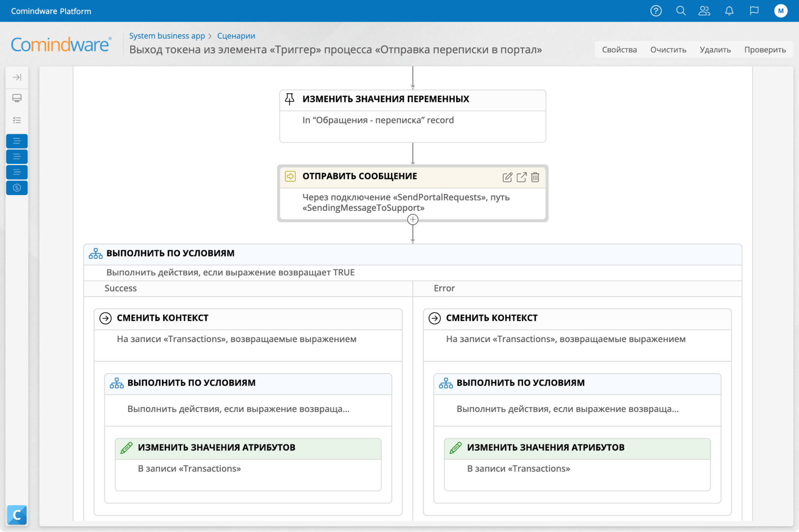Add step via plus circle below Отправить сообщение
The height and width of the screenshot is (532, 799).
point(413,219)
